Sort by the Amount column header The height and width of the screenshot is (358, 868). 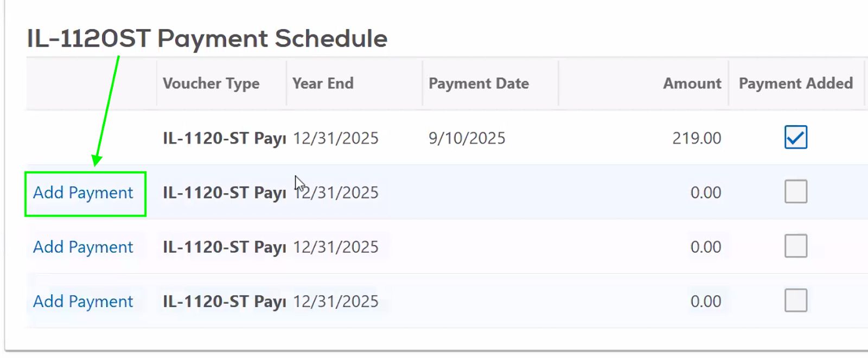pos(692,84)
